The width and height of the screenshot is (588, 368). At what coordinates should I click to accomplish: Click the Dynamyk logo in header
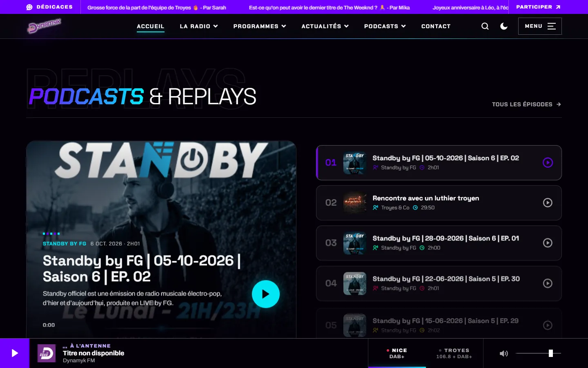click(x=45, y=26)
